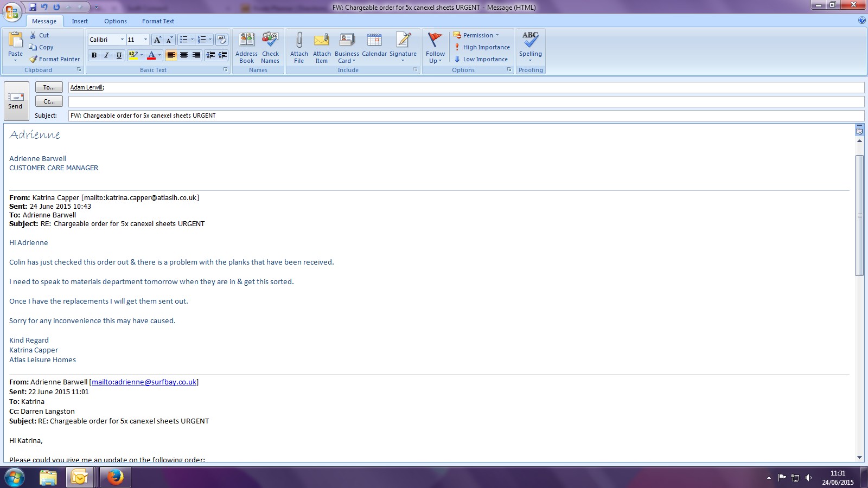Expand the font name Calibri dropdown
This screenshot has width=868, height=488.
click(x=122, y=40)
